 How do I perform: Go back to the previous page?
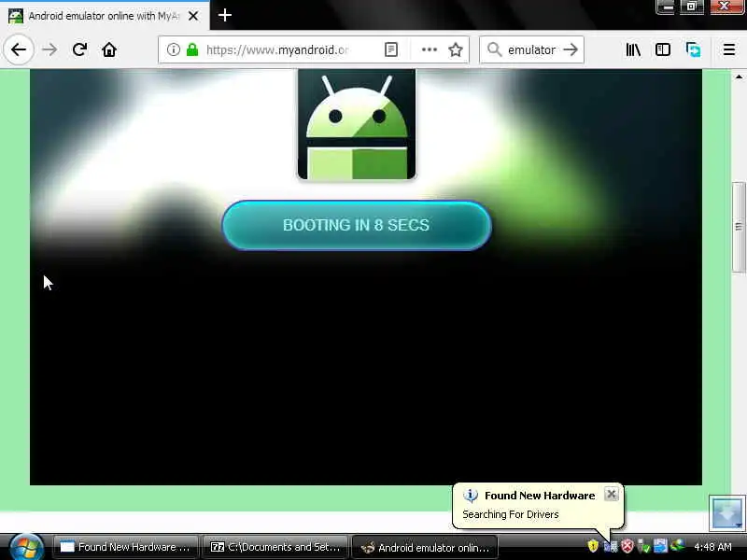pos(18,49)
